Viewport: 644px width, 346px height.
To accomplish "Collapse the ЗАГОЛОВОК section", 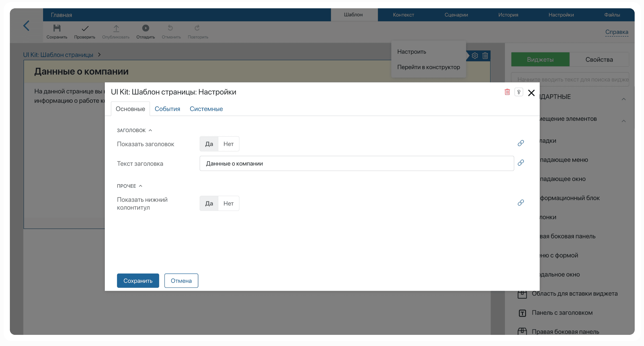I will [150, 130].
